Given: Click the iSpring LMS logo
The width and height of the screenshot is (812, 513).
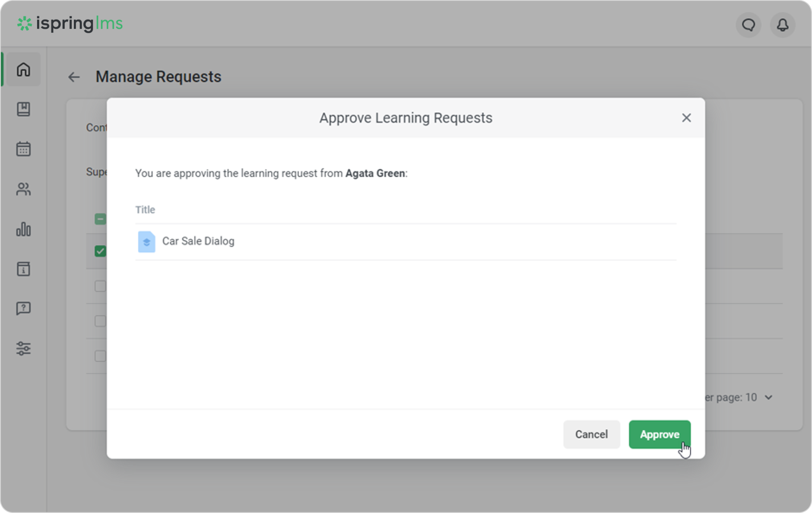Looking at the screenshot, I should [70, 24].
